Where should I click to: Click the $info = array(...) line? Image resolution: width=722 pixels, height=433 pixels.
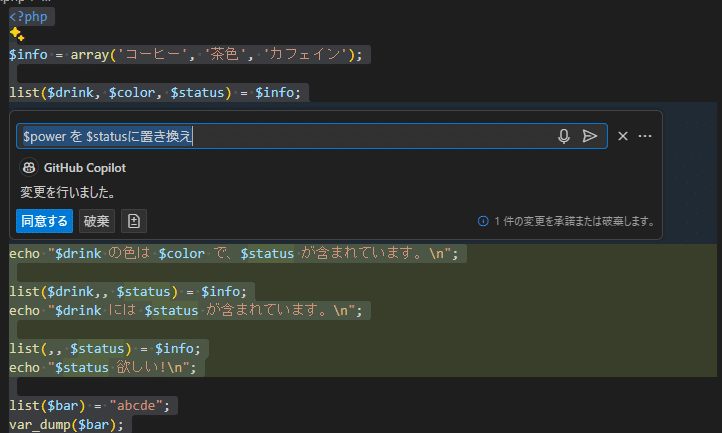(186, 54)
